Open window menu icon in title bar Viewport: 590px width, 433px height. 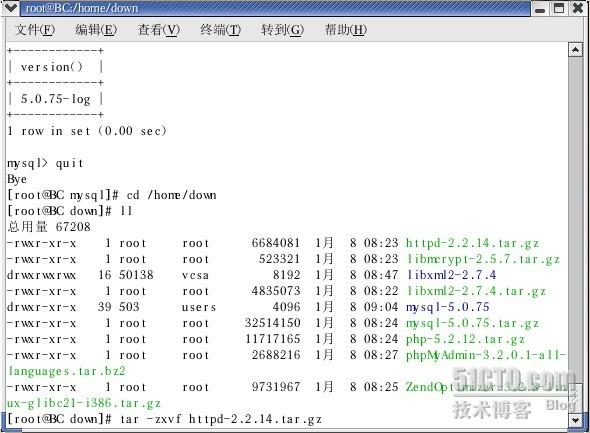[11, 8]
